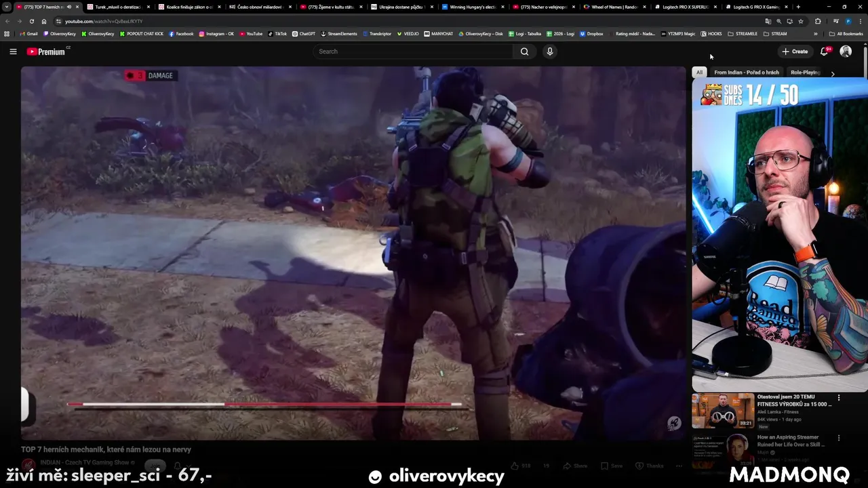
Task: Open the Gmail bookmark
Action: click(x=28, y=34)
